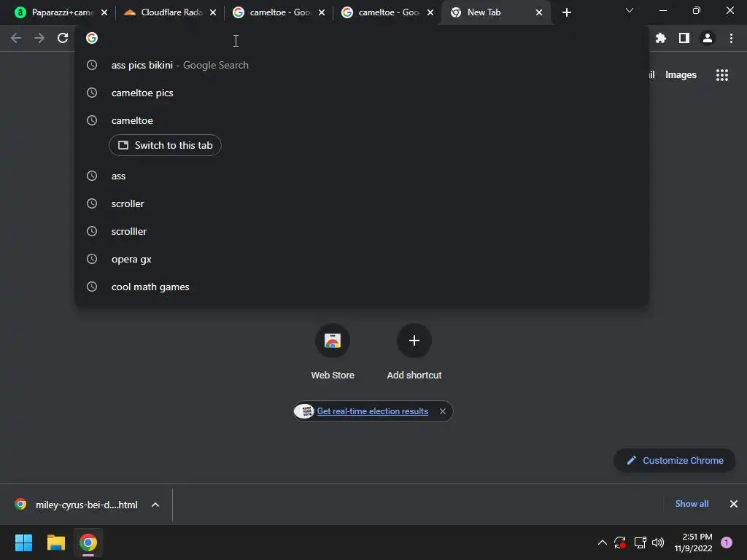747x560 pixels.
Task: Toggle the side panel icon
Action: 684,38
